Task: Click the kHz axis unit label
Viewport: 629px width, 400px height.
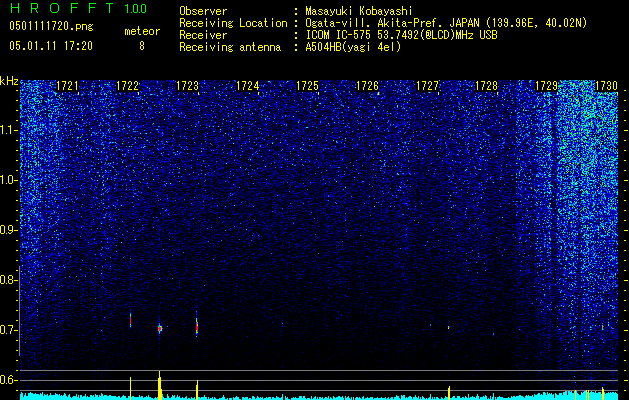Action: pyautogui.click(x=9, y=81)
